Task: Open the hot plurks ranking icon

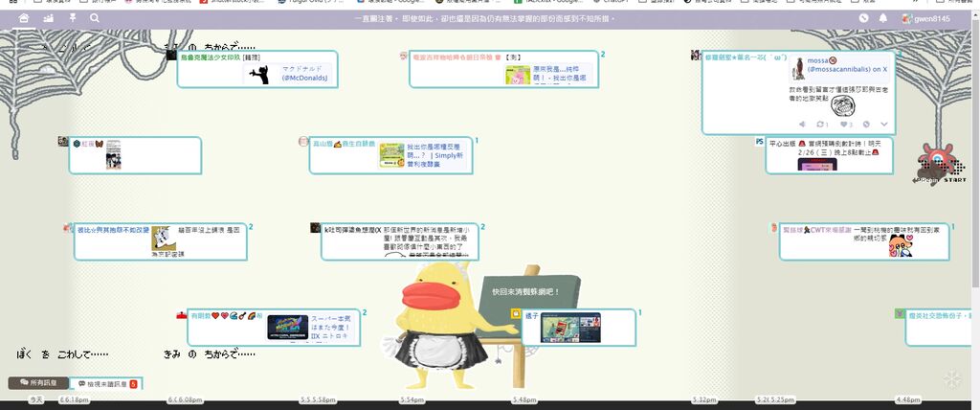Action: 48,19
